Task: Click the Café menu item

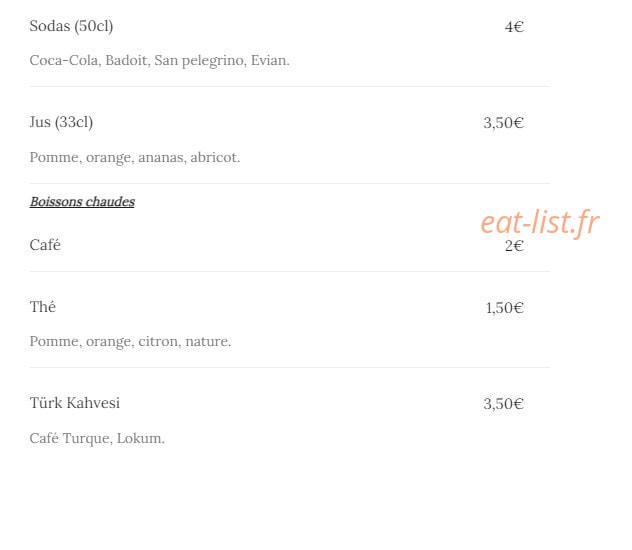Action: pos(45,245)
